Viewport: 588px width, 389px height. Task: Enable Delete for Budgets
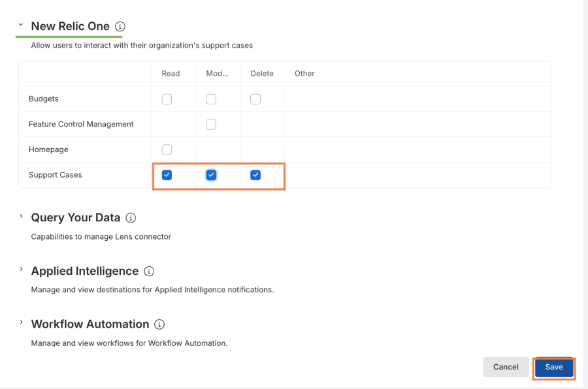tap(255, 99)
